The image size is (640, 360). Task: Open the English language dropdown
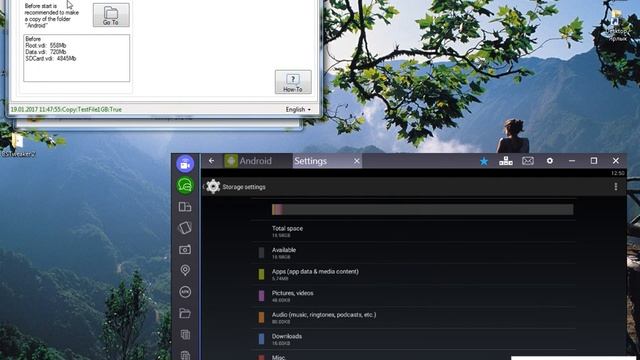coord(298,109)
